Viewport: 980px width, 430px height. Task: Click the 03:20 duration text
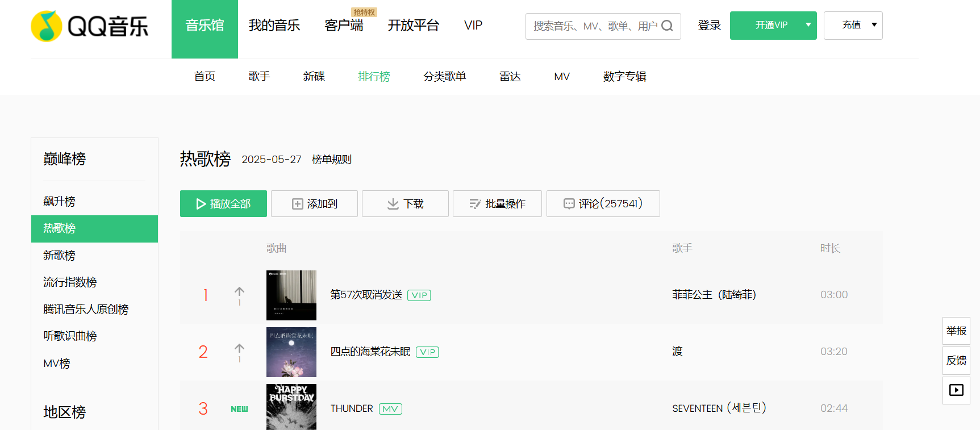pos(834,352)
